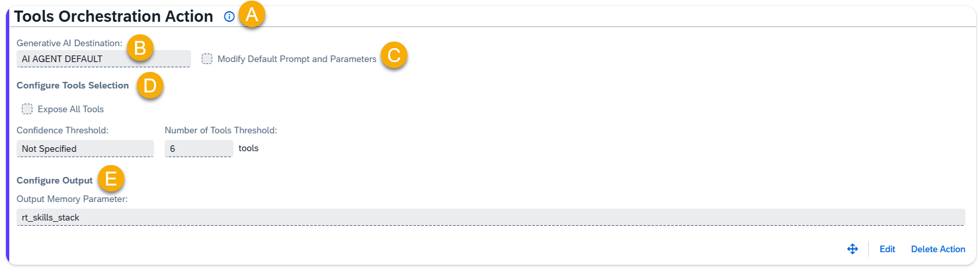Click the orange E callout badge
The width and height of the screenshot is (980, 272).
point(110,178)
